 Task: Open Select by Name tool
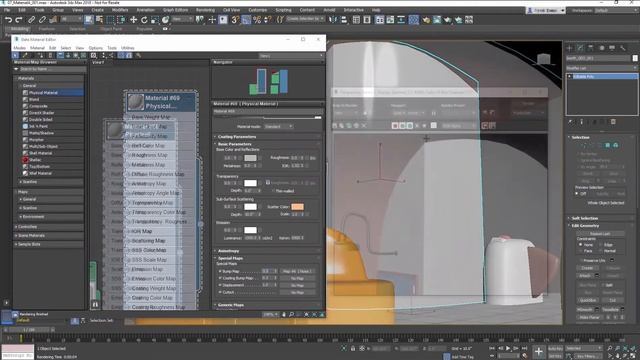[x=99, y=20]
